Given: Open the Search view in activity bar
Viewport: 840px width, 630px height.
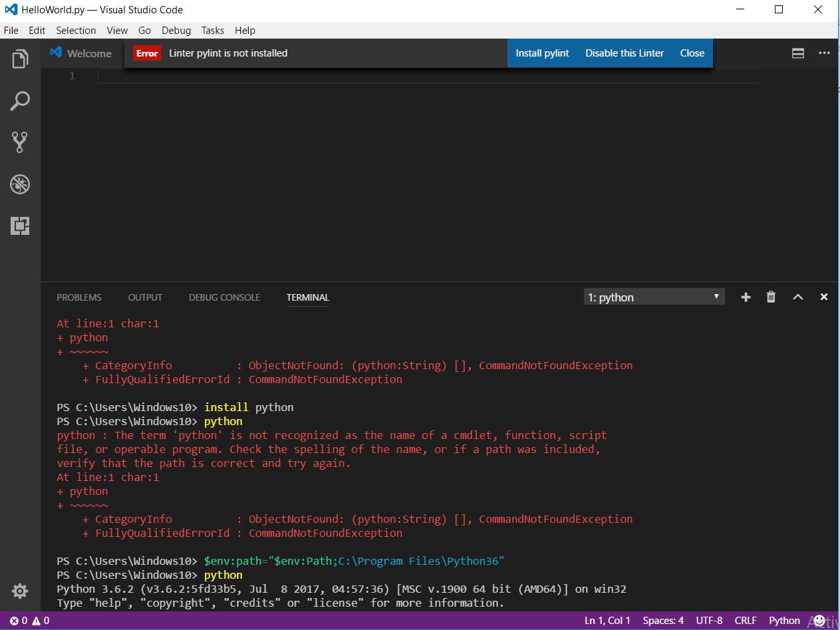Looking at the screenshot, I should (20, 101).
